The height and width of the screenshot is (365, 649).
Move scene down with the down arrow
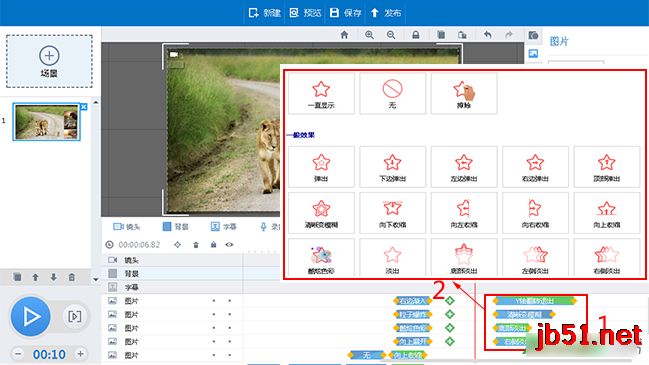point(53,277)
